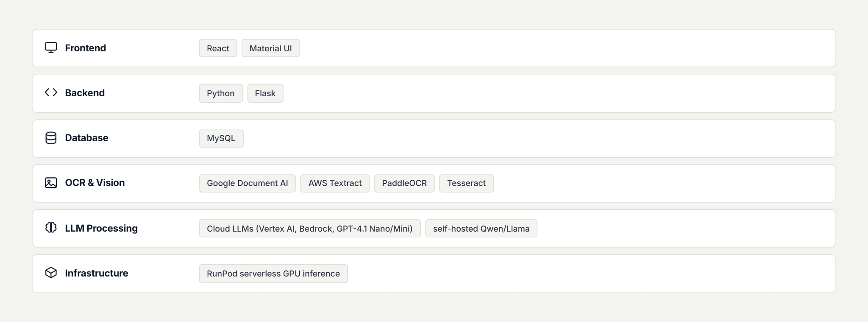This screenshot has width=868, height=322.
Task: Choose the MySQL tag
Action: coord(221,138)
